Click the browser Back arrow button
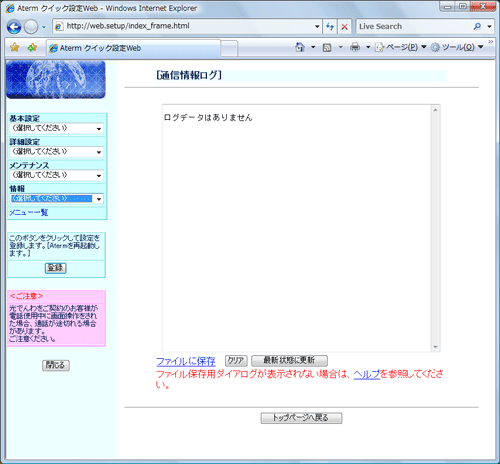Viewport: 500px width, 464px height. pyautogui.click(x=14, y=27)
